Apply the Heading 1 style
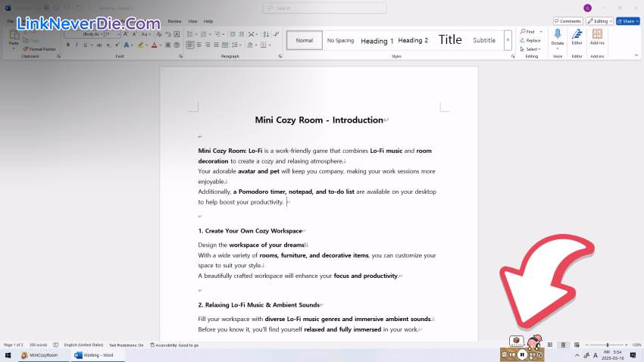Viewport: 644px width, 362px height. tap(377, 41)
